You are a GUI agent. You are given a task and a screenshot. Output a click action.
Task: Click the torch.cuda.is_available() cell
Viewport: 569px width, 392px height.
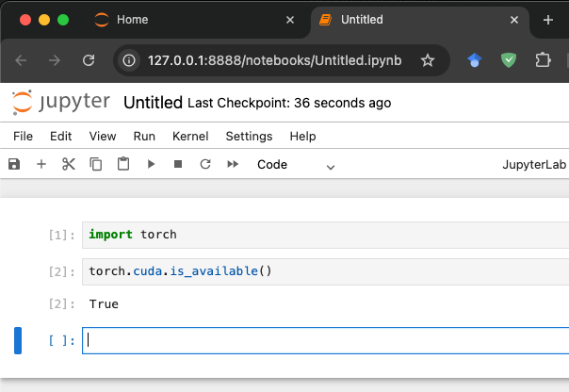tap(325, 272)
